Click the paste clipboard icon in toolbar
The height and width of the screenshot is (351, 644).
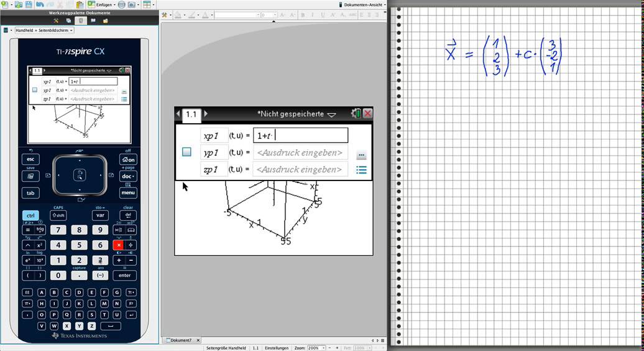tap(80, 4)
